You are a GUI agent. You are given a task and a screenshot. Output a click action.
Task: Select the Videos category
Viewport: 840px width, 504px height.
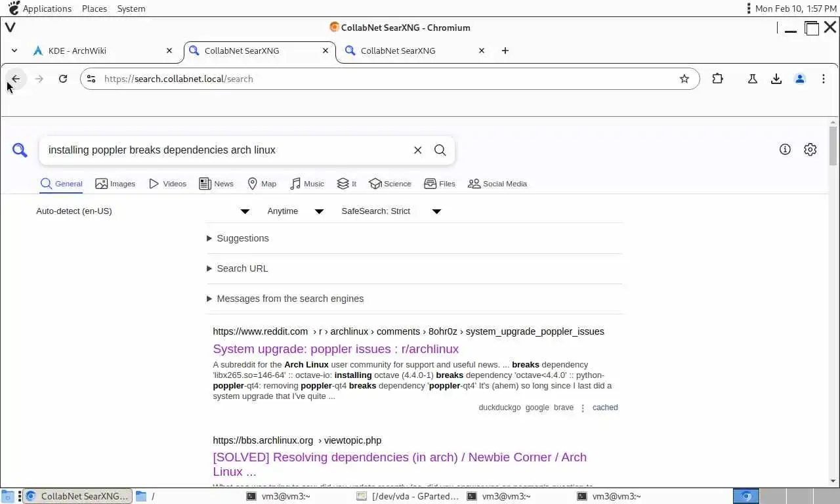point(168,184)
